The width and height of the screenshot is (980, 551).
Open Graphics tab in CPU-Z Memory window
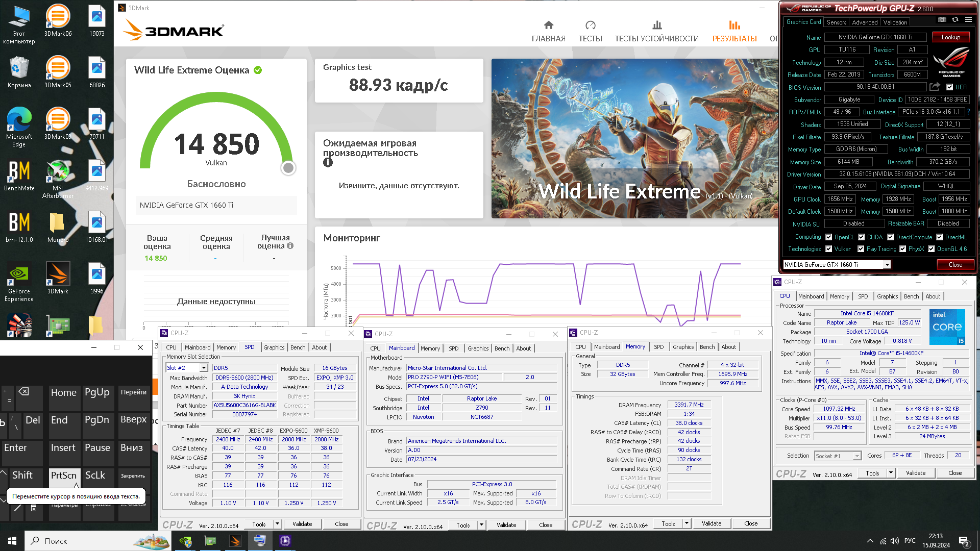[x=683, y=347]
